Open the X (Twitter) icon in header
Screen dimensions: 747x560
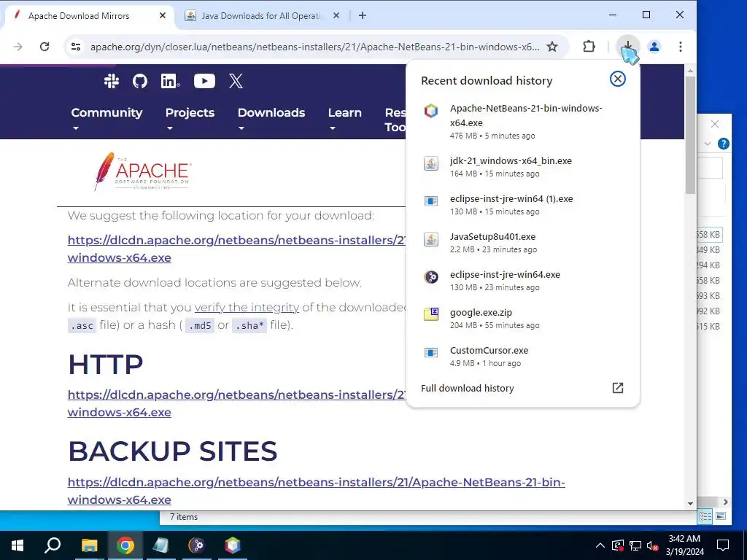pyautogui.click(x=236, y=81)
